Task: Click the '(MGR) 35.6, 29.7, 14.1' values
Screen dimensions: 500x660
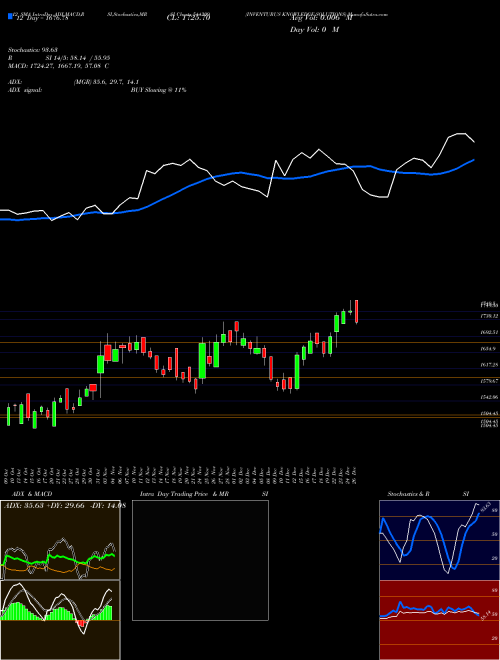Action: (x=106, y=82)
